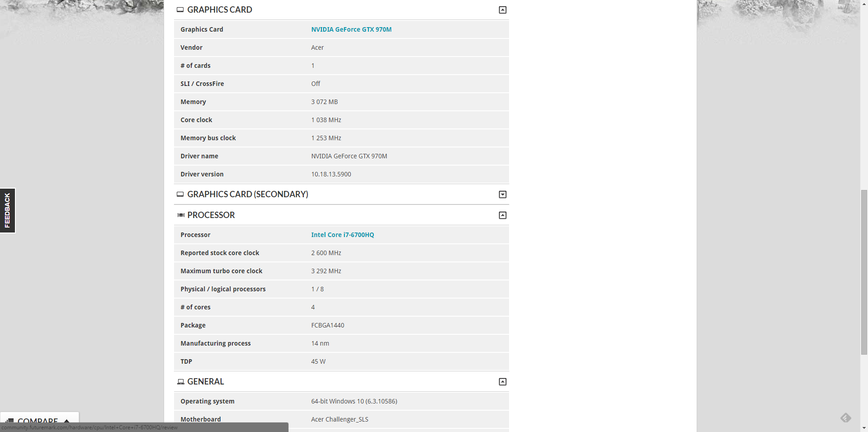
Task: Open the Intel Core i7-6700HQ link
Action: tap(343, 235)
